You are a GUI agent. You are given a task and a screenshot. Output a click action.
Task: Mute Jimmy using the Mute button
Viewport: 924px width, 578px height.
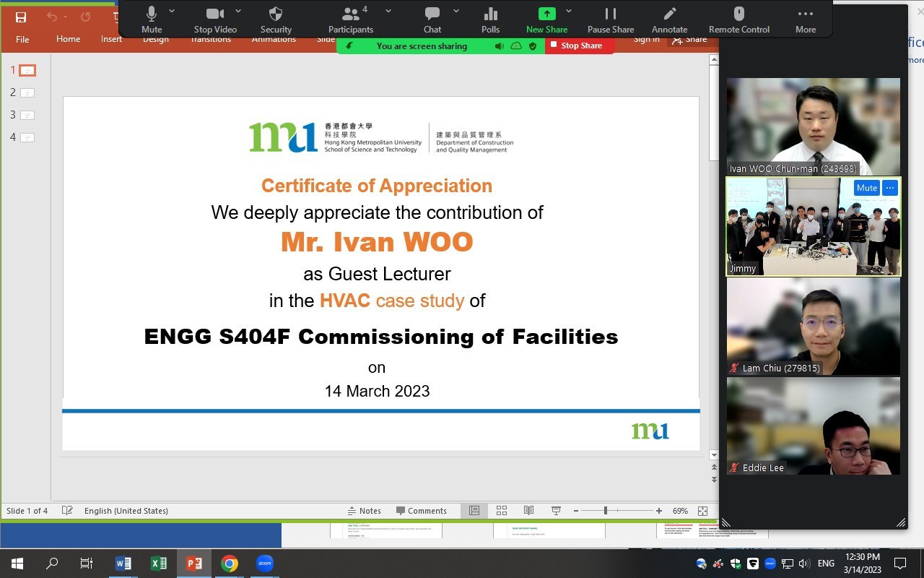[866, 188]
